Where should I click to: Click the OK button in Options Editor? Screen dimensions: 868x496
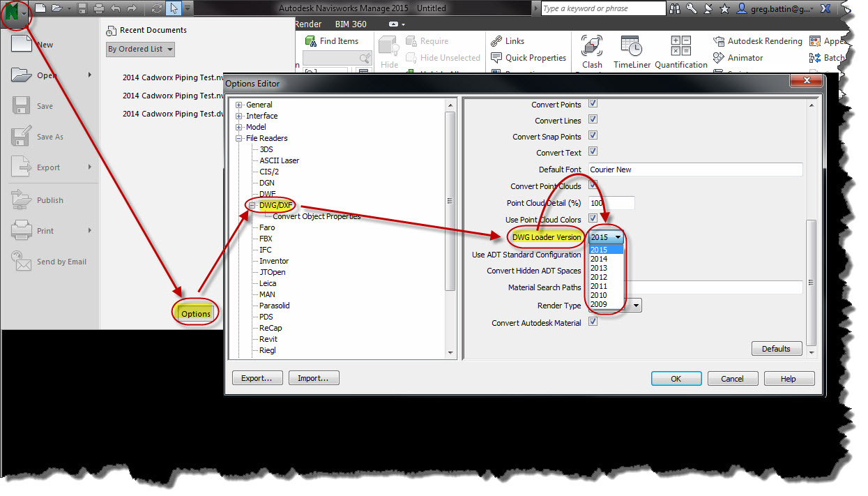(676, 379)
